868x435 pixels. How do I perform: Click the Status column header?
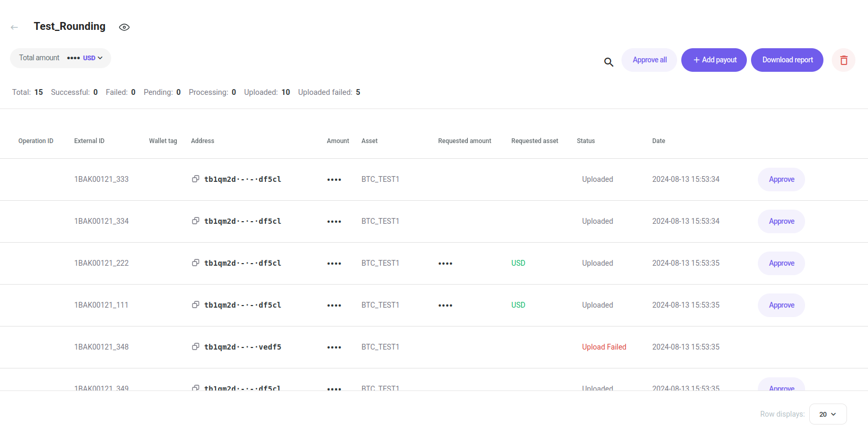[586, 141]
